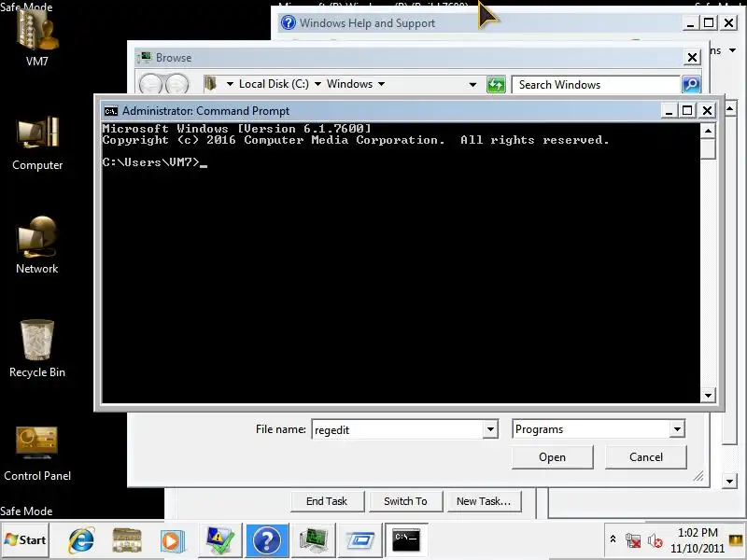
Task: Click the search magnifier button in the Browse dialog
Action: [x=691, y=85]
